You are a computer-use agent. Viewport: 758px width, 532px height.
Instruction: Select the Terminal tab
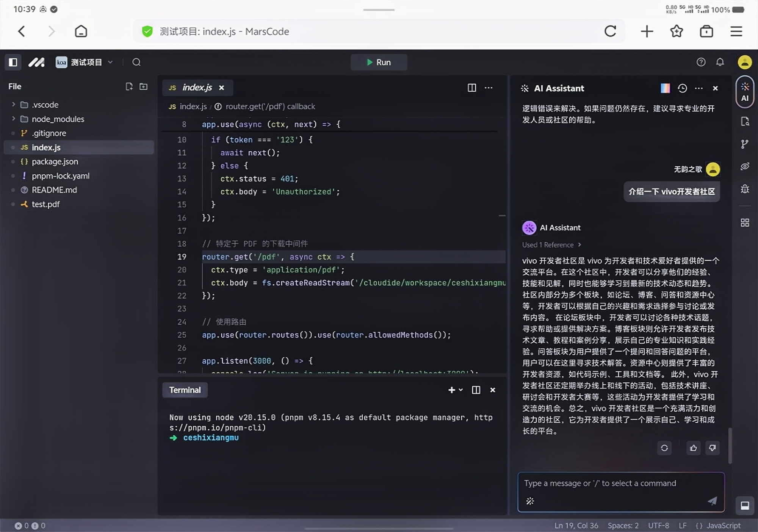pos(185,390)
